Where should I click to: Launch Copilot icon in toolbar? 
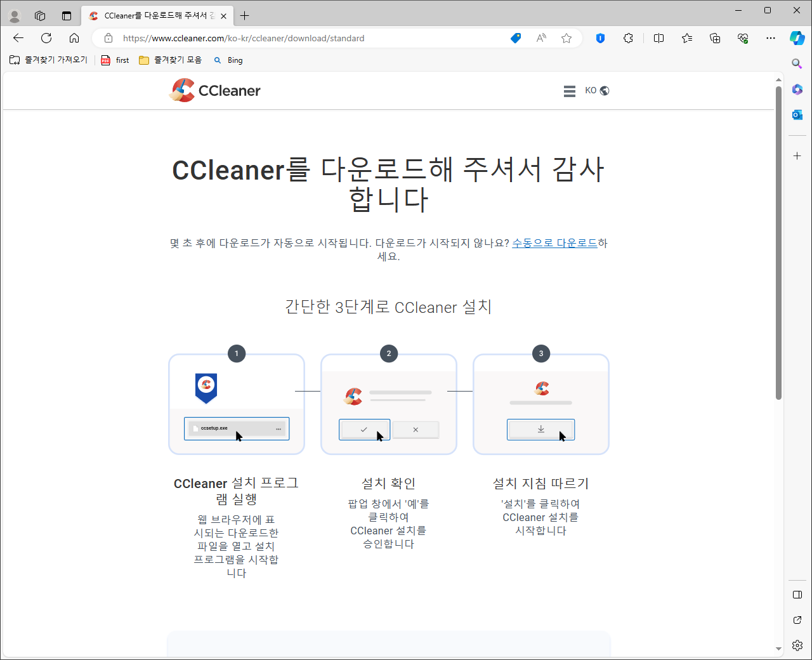tap(797, 38)
